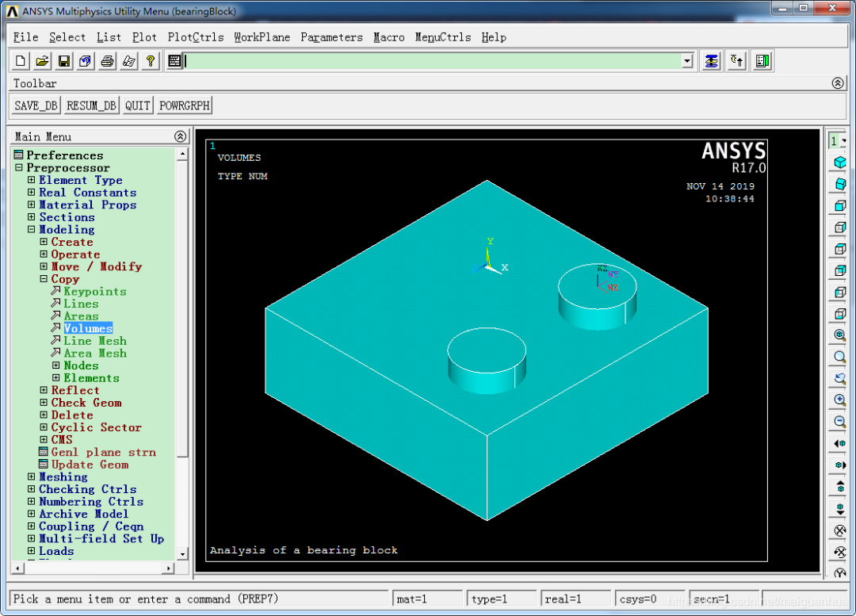Click the QUIT toolbar button
This screenshot has height=616, width=856.
pos(138,105)
